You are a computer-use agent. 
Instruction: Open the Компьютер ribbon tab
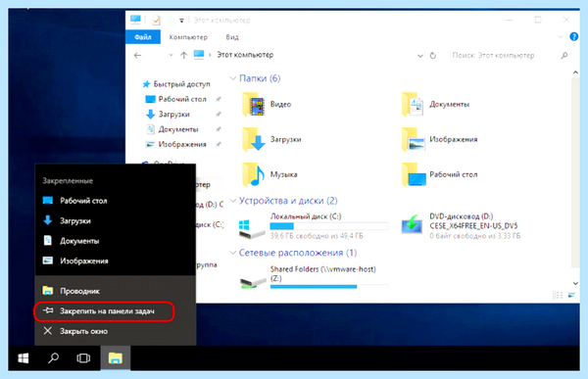(188, 37)
